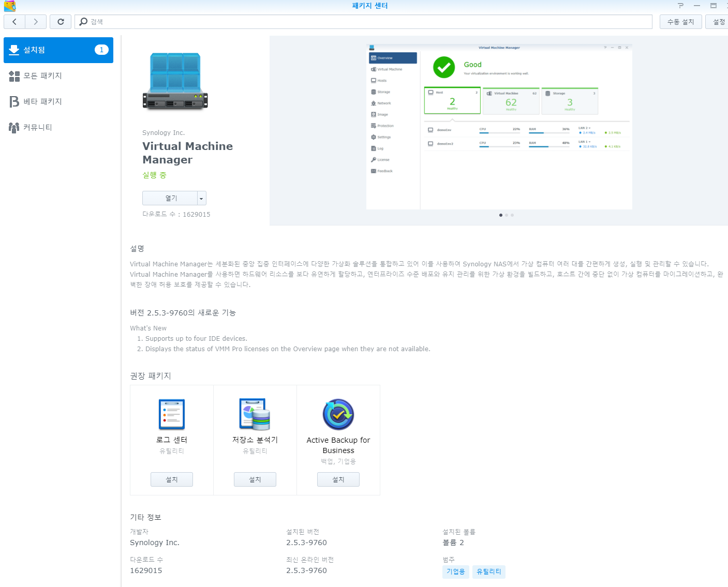Click the 로그 센터 package icon
The image size is (728, 587).
pos(172,414)
